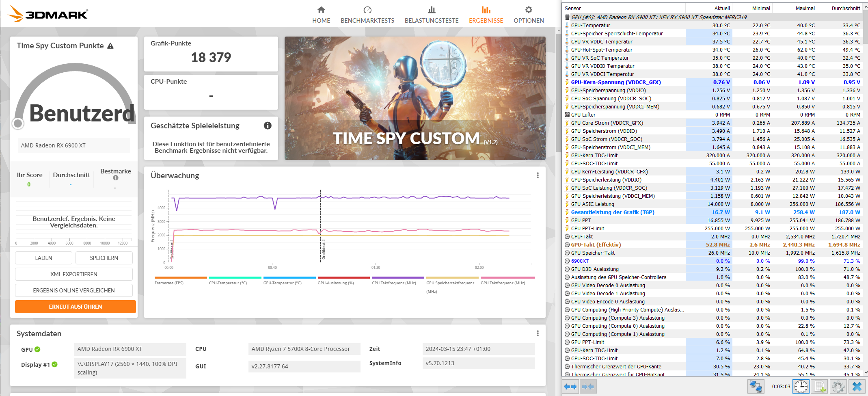This screenshot has height=396, width=868.
Task: Click the warning triangle next to Time Spy Custom Punkte
Action: pos(110,46)
